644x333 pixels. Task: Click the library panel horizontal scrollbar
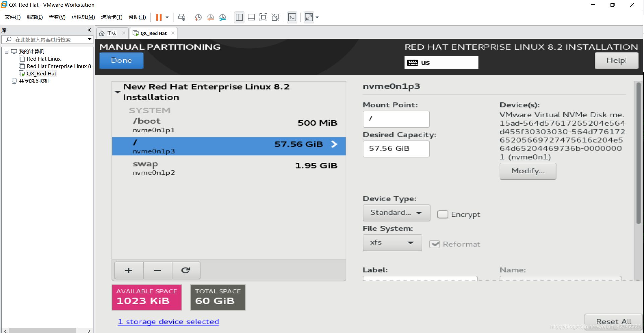coord(43,330)
